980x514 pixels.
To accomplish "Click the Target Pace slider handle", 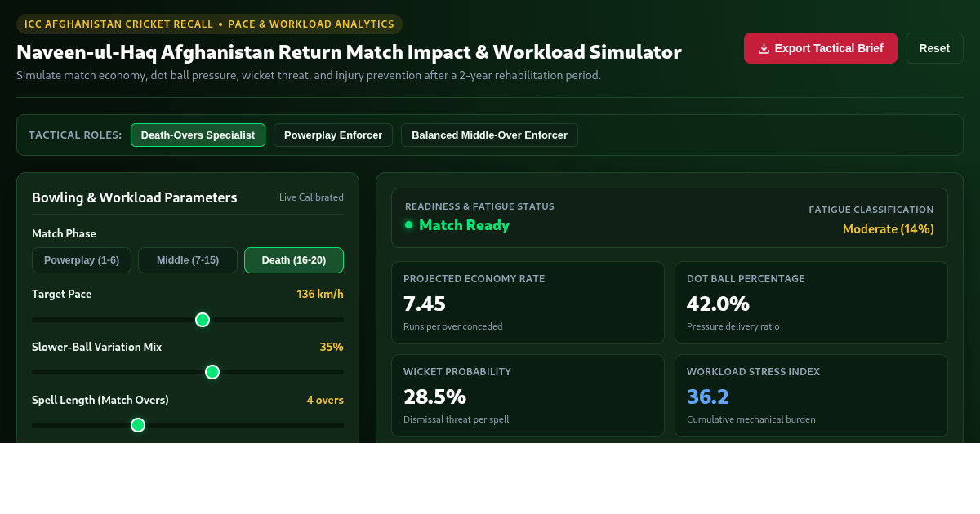I will [x=203, y=320].
